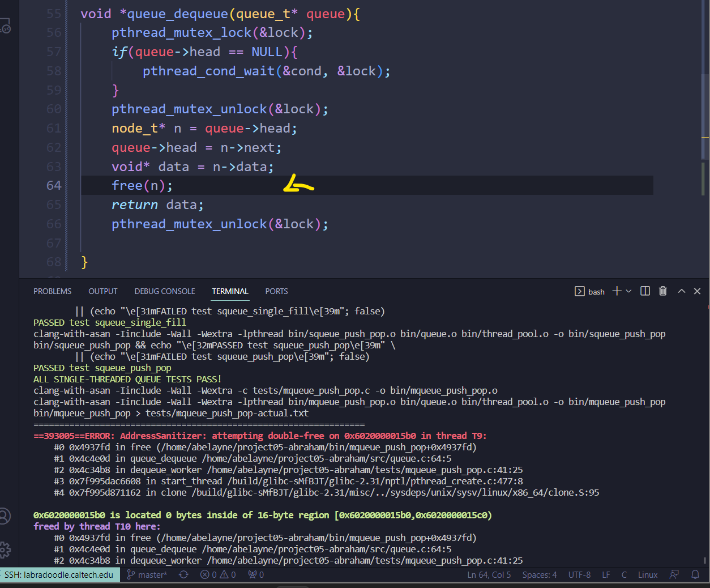The width and height of the screenshot is (710, 588).
Task: Open the DEBUG CONSOLE tab
Action: (165, 291)
